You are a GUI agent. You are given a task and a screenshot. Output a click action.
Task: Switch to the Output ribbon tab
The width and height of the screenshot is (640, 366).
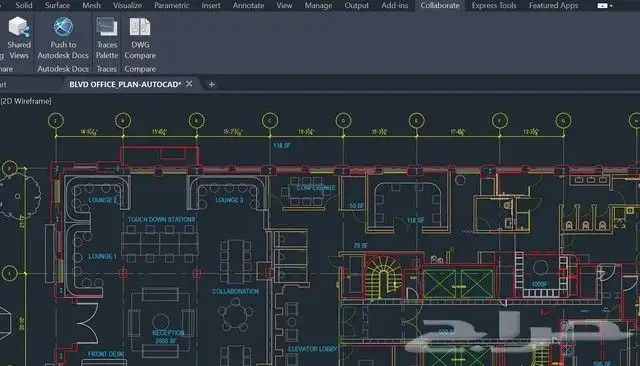point(356,5)
